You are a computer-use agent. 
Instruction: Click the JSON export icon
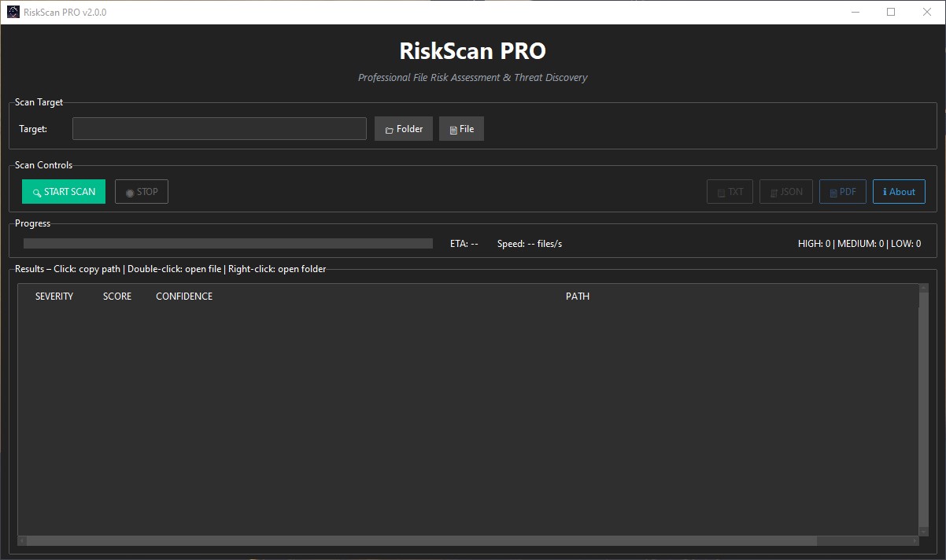pos(774,191)
